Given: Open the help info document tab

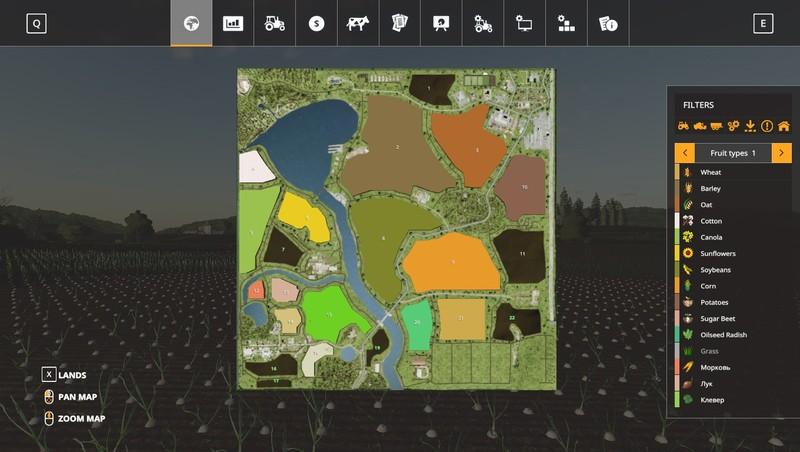Looking at the screenshot, I should (608, 23).
